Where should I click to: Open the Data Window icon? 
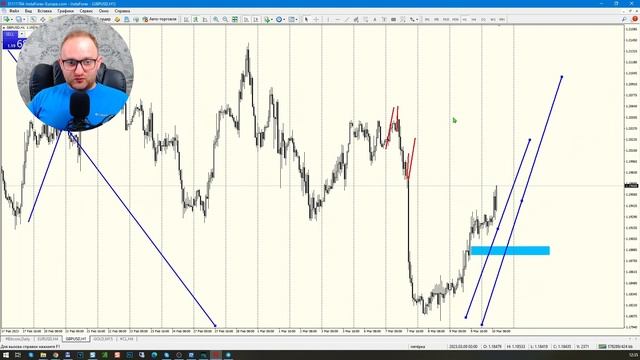[x=42, y=19]
